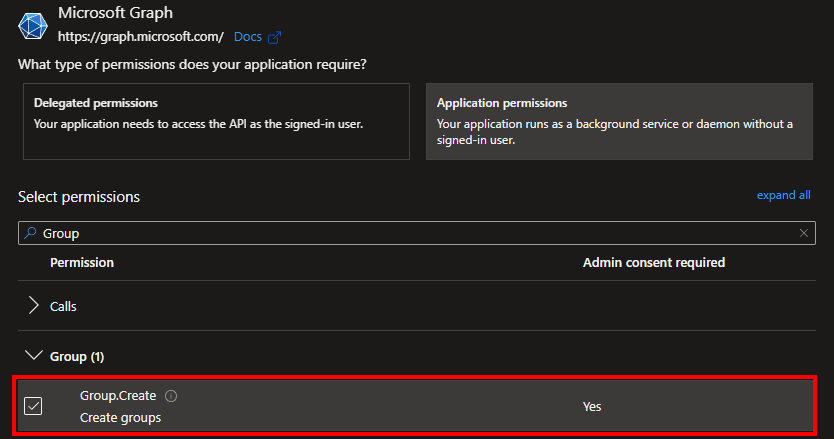Image resolution: width=834 pixels, height=439 pixels.
Task: Click the graph.microsoft.com URL text
Action: coord(141,37)
